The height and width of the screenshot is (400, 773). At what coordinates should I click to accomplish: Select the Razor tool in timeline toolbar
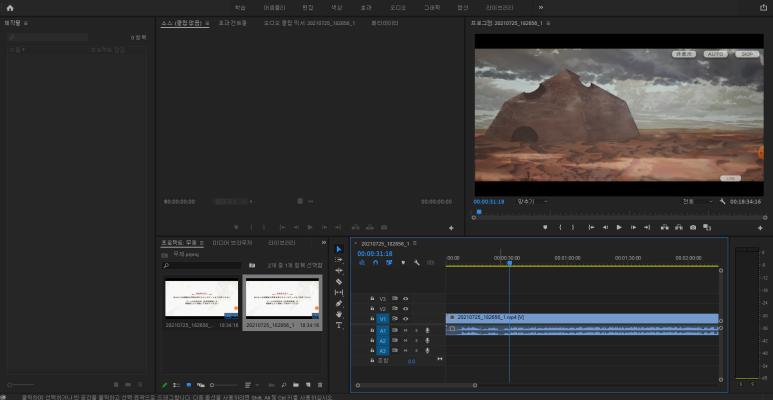(x=339, y=282)
